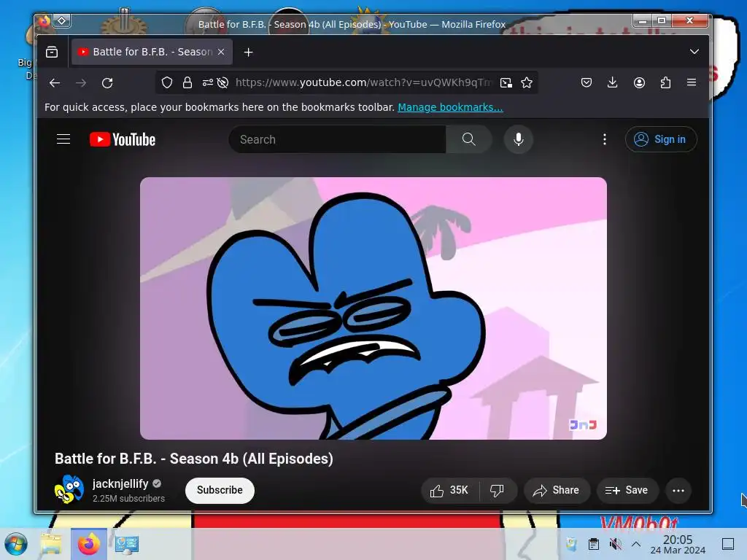The image size is (747, 560).
Task: Open the window menu icon in title bar
Action: (x=44, y=21)
